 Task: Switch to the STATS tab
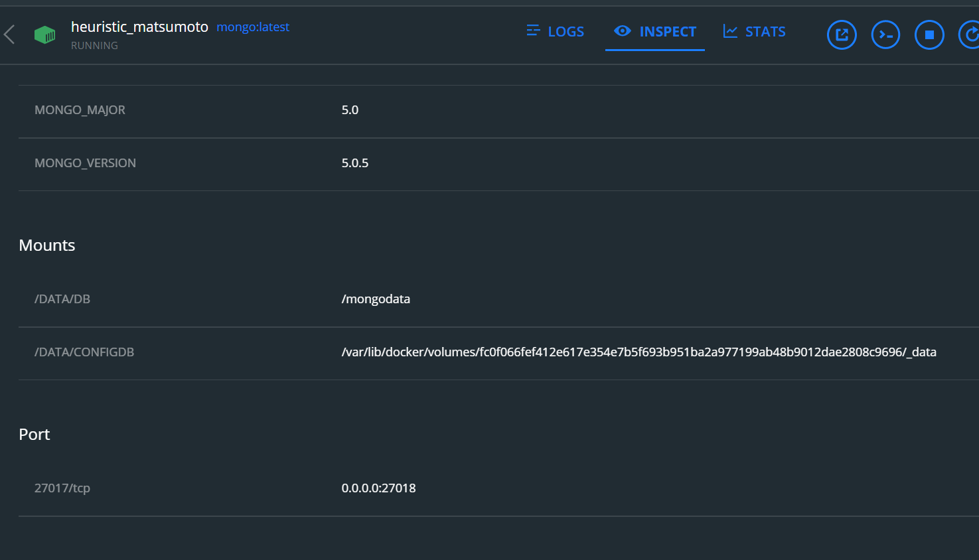(765, 31)
